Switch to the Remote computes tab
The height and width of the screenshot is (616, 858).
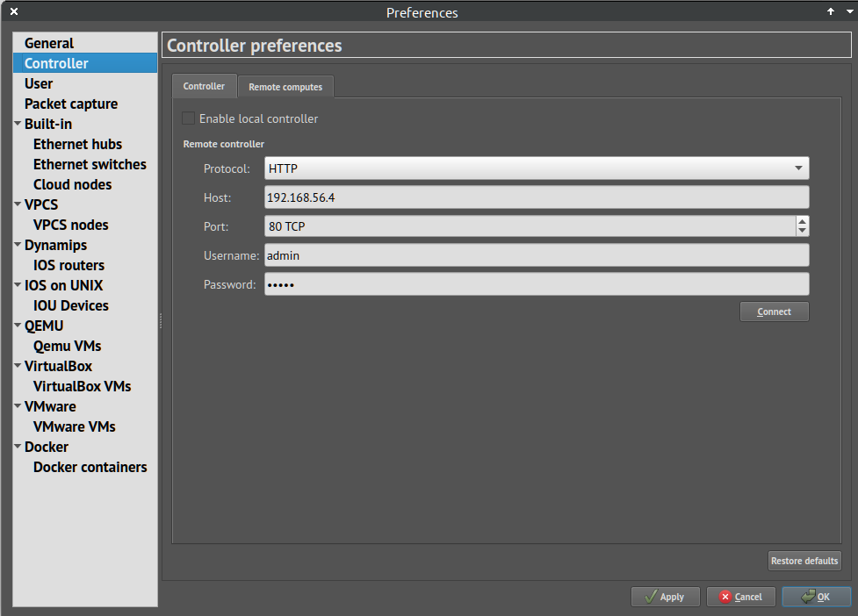coord(285,87)
